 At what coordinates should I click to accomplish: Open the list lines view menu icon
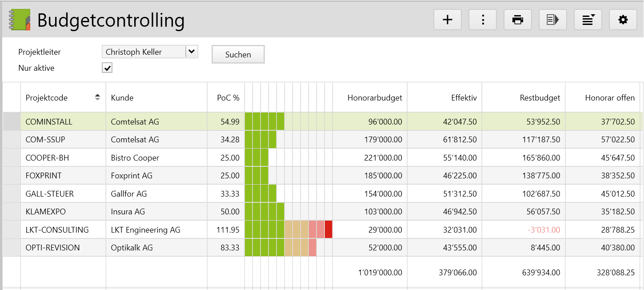[588, 20]
